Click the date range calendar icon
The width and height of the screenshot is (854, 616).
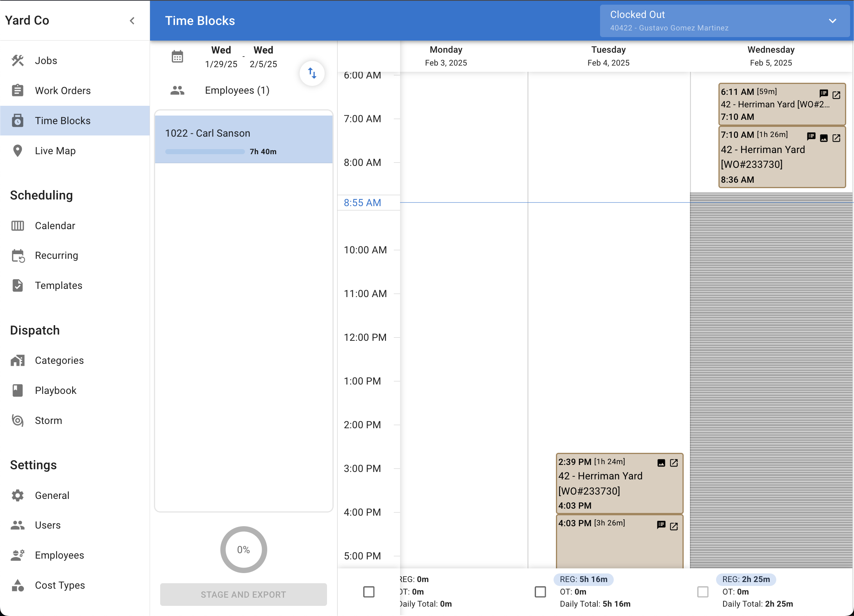point(177,57)
